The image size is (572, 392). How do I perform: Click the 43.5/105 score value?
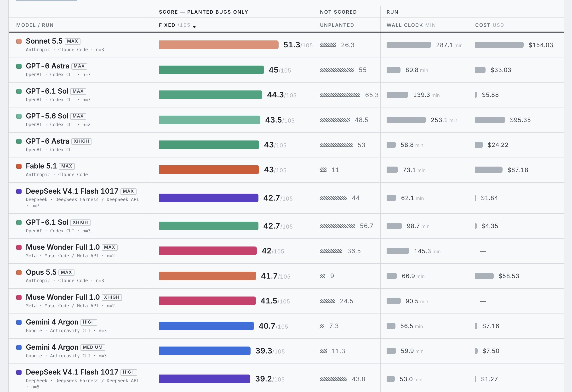(x=280, y=120)
